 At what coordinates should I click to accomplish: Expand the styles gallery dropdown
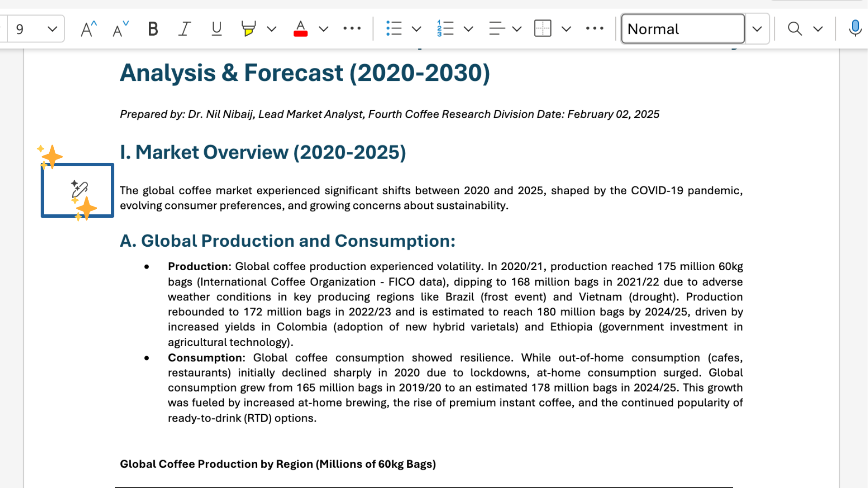point(757,29)
